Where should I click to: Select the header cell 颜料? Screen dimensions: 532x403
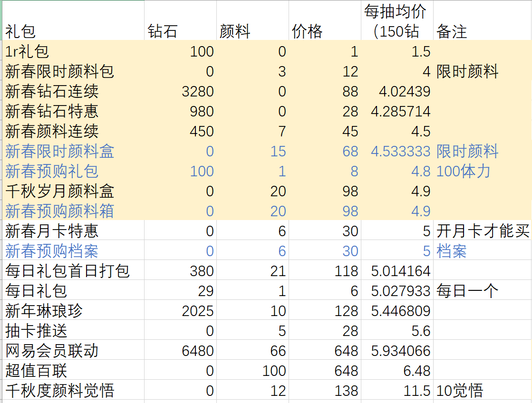[253, 20]
